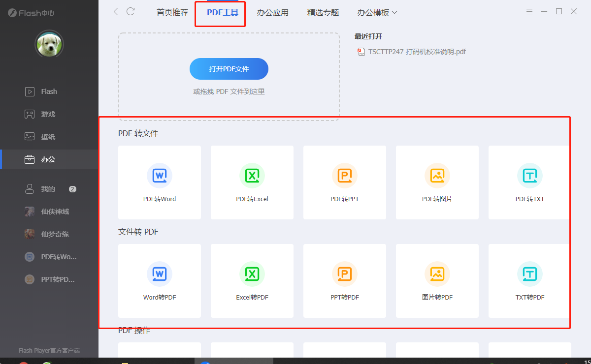Minimize the Flash中心 window
The height and width of the screenshot is (364, 591).
pyautogui.click(x=544, y=11)
